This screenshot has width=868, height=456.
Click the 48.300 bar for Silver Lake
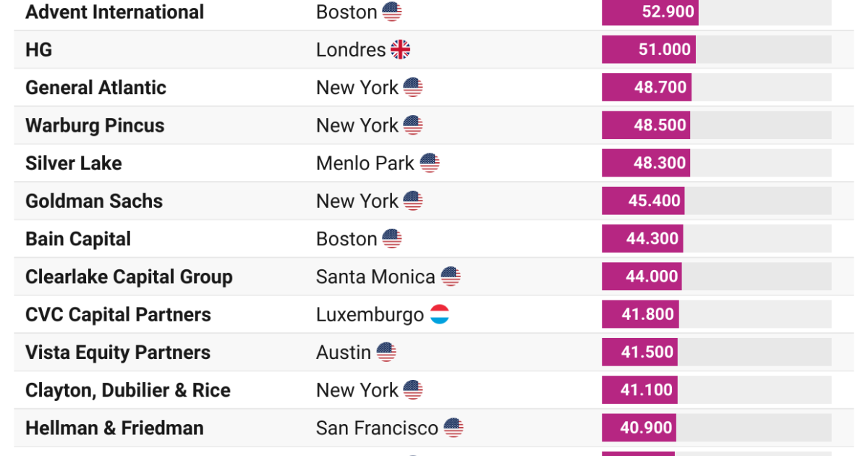645,163
